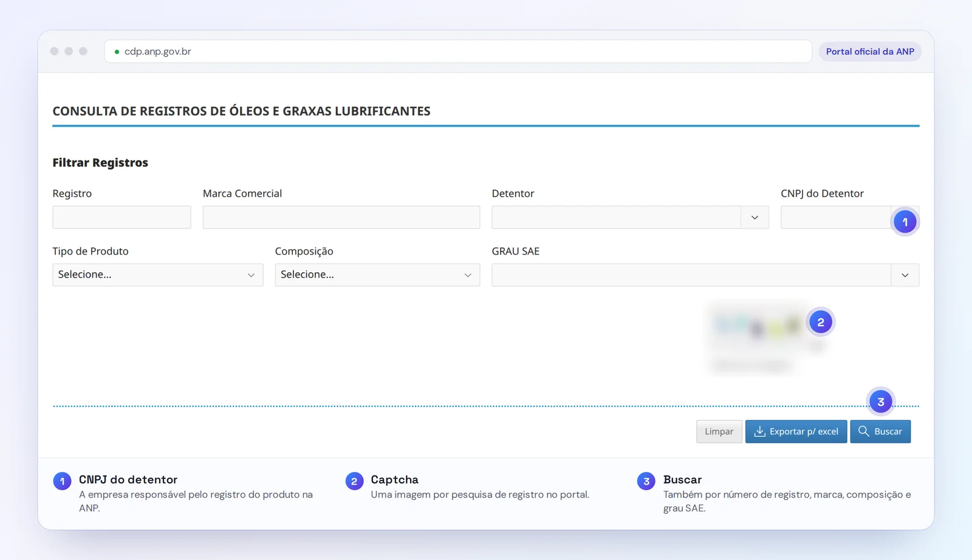This screenshot has width=972, height=560.
Task: Open the Detentor dropdown arrow
Action: (755, 217)
